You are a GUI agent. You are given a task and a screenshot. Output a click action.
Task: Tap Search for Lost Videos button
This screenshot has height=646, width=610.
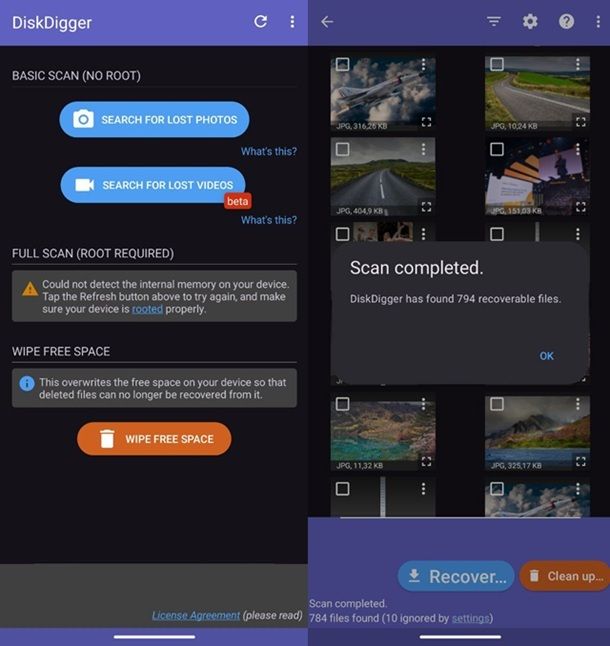click(153, 185)
